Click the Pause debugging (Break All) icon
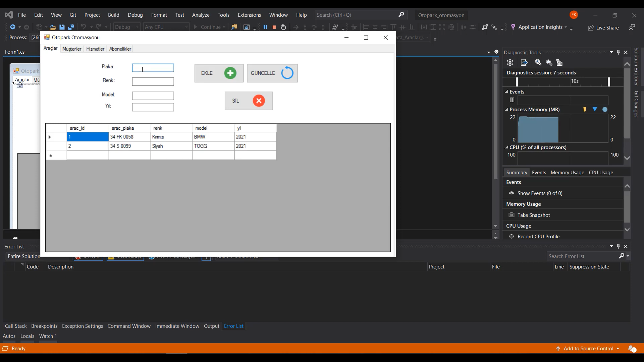Viewport: 644px width, 362px height. pyautogui.click(x=265, y=27)
